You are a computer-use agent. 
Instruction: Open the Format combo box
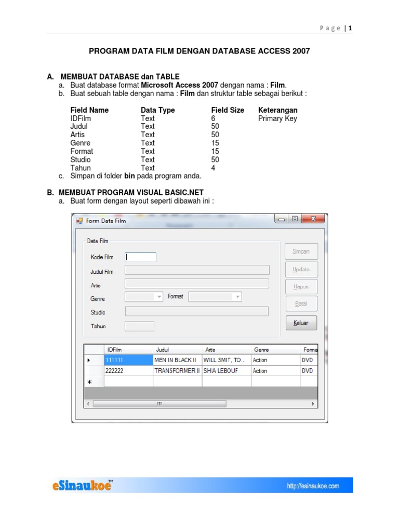tap(215, 297)
